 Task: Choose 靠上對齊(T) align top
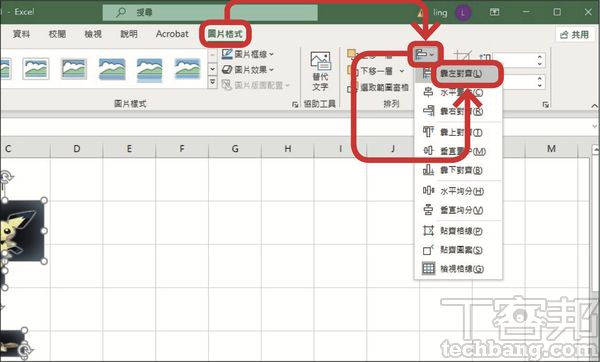click(x=458, y=132)
